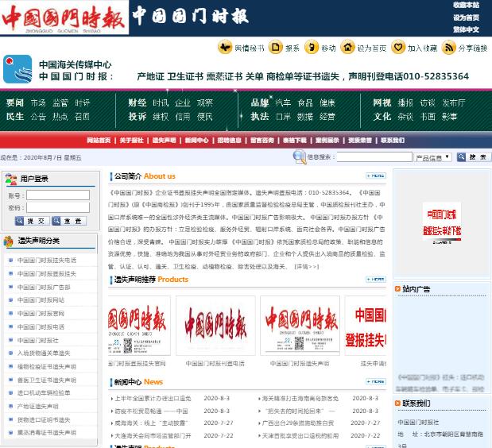Open 联系我们 in the red nav bar
The width and height of the screenshot is (492, 448).
[393, 140]
